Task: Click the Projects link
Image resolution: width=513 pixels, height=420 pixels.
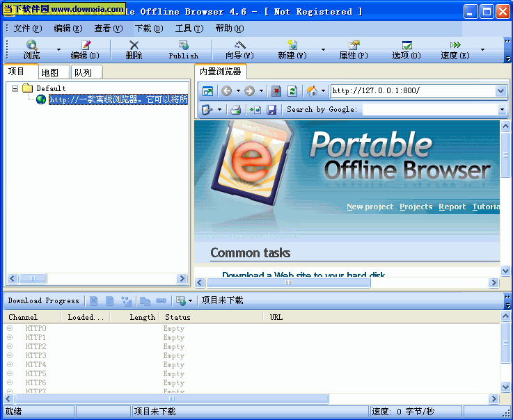Action: coord(416,207)
